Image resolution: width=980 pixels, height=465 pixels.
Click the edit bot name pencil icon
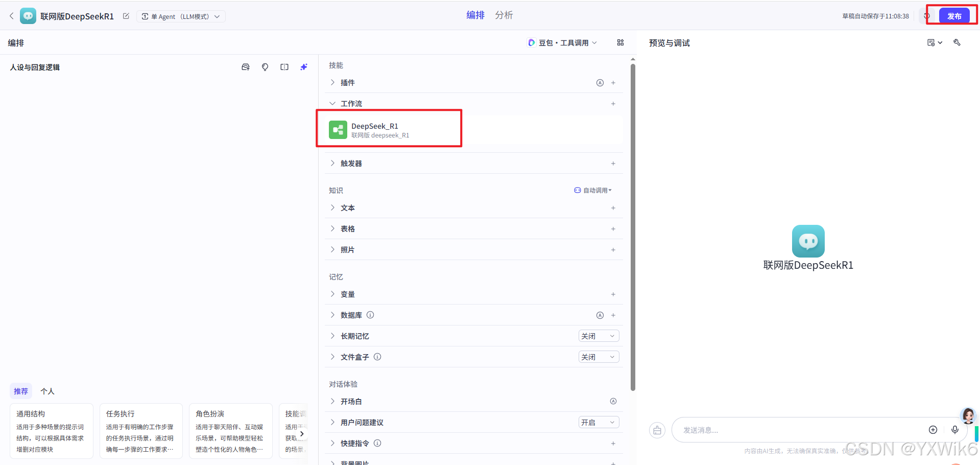tap(126, 16)
